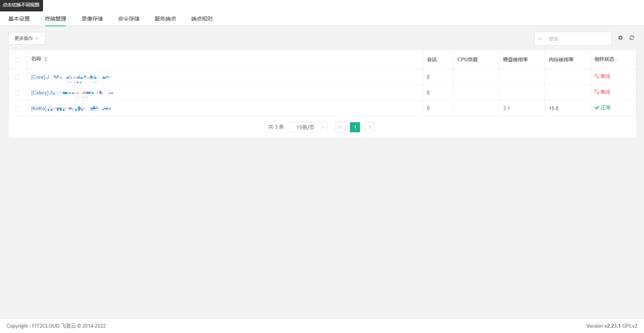644x333 pixels.
Task: Open the [KoKo] terminal link
Action: 71,109
